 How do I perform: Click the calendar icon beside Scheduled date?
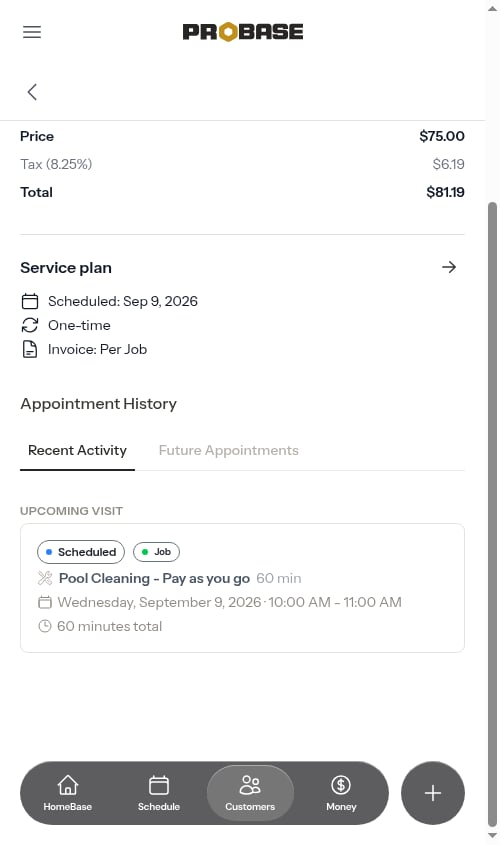pos(30,301)
